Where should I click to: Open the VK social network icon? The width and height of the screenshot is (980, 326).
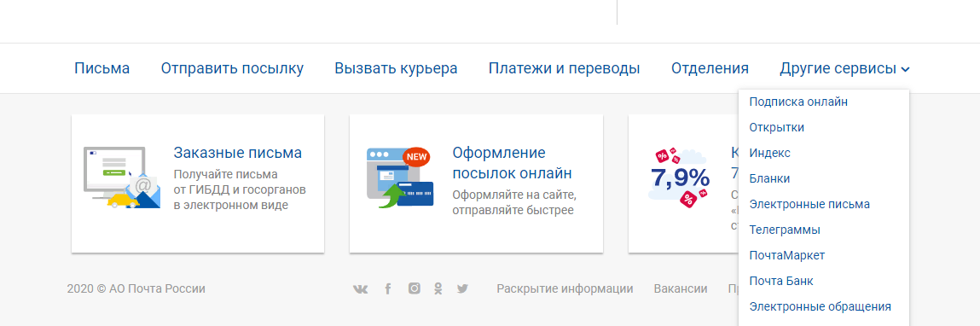coord(361,288)
